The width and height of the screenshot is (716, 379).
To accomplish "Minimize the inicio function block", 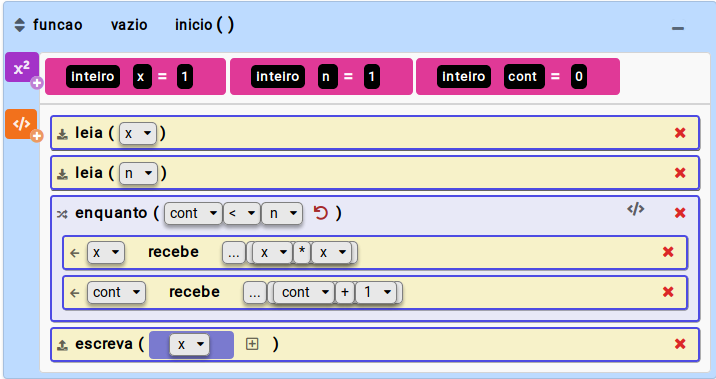I will pos(678,27).
